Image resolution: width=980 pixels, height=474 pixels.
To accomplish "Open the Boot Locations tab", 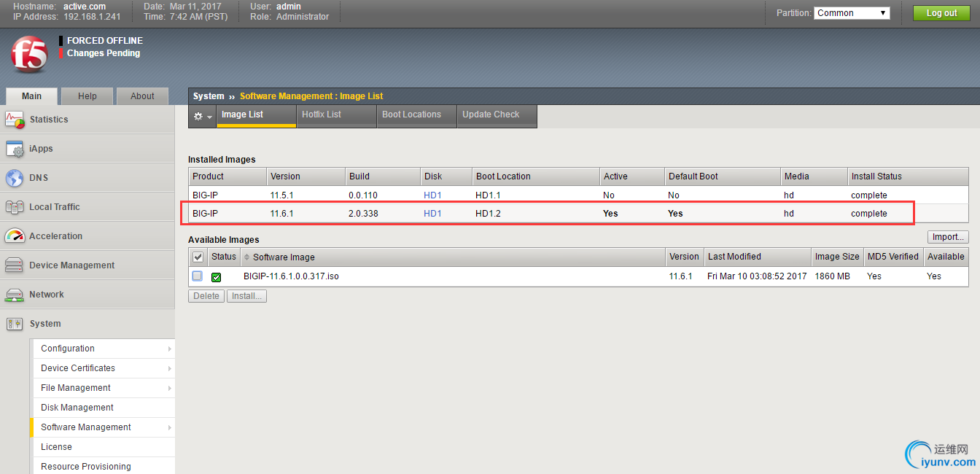I will point(416,115).
